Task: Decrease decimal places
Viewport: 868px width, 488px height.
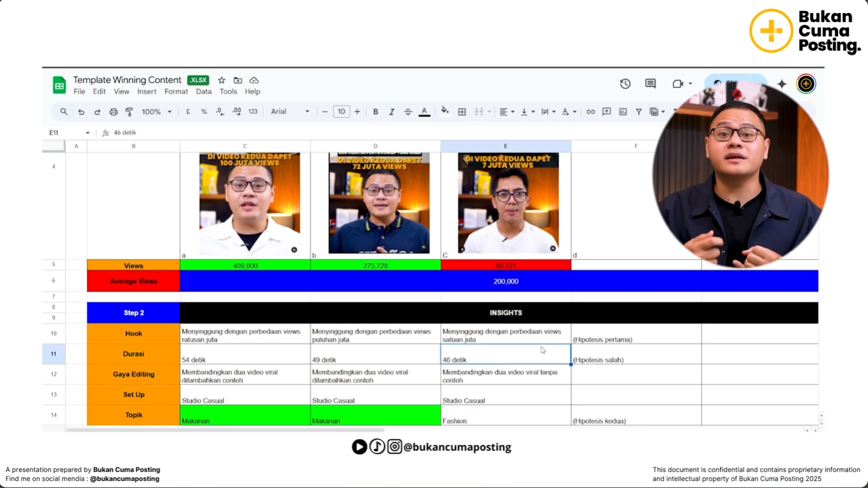Action: [220, 112]
